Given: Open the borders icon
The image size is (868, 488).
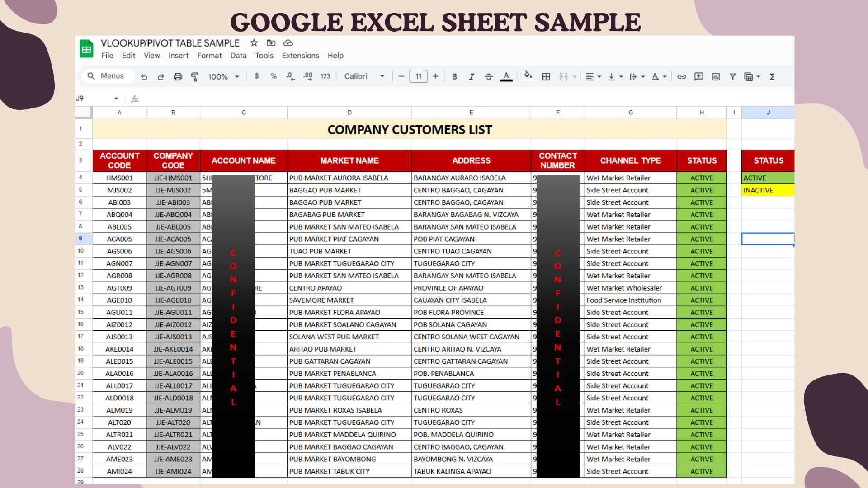Looking at the screenshot, I should pos(546,77).
